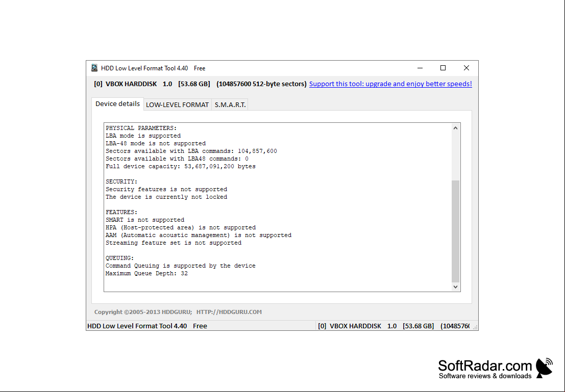Screen dimensions: 565x392
Task: Click 'Full device capacity: 53,687,091,200 bytes'
Action: tap(181, 166)
